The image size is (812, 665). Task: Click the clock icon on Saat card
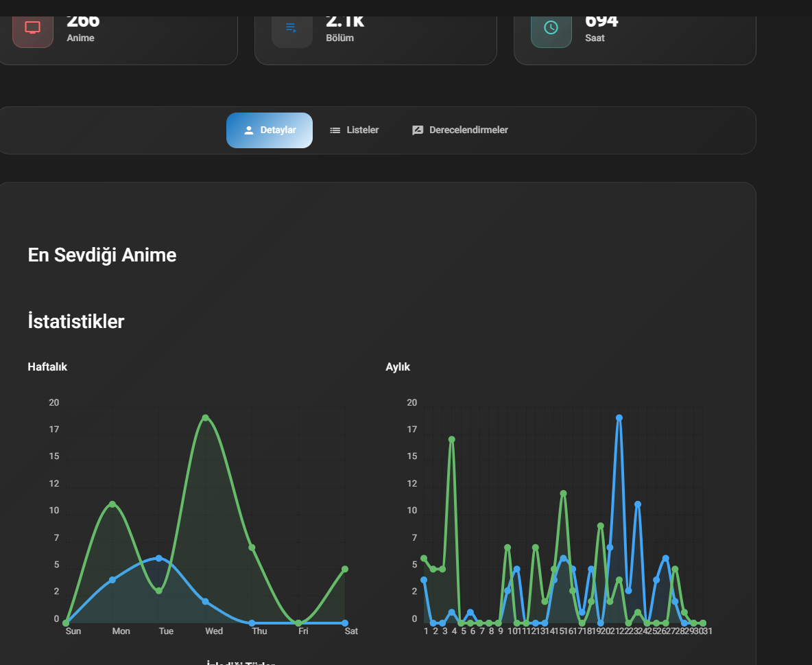551,27
